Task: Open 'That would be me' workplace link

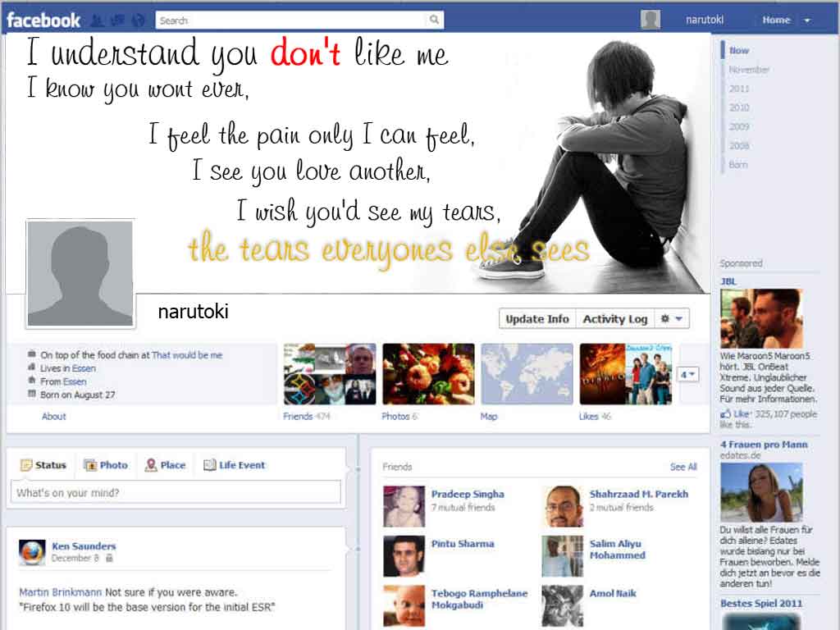Action: coord(186,355)
